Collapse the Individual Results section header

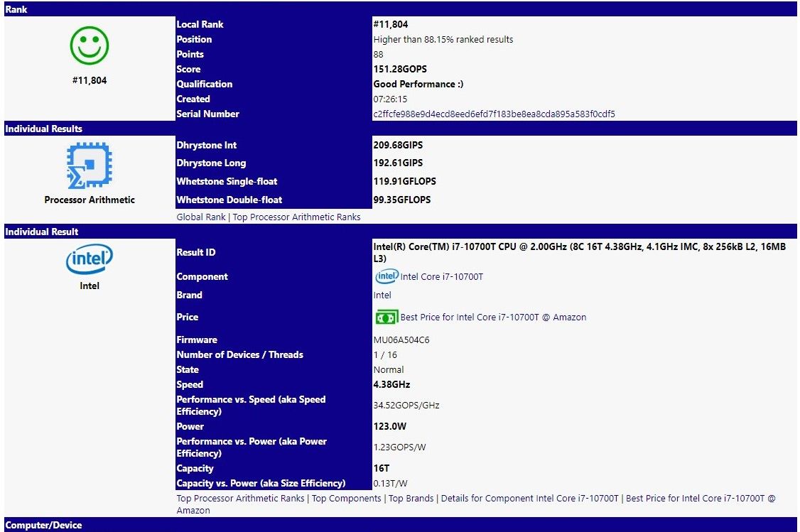coord(43,129)
